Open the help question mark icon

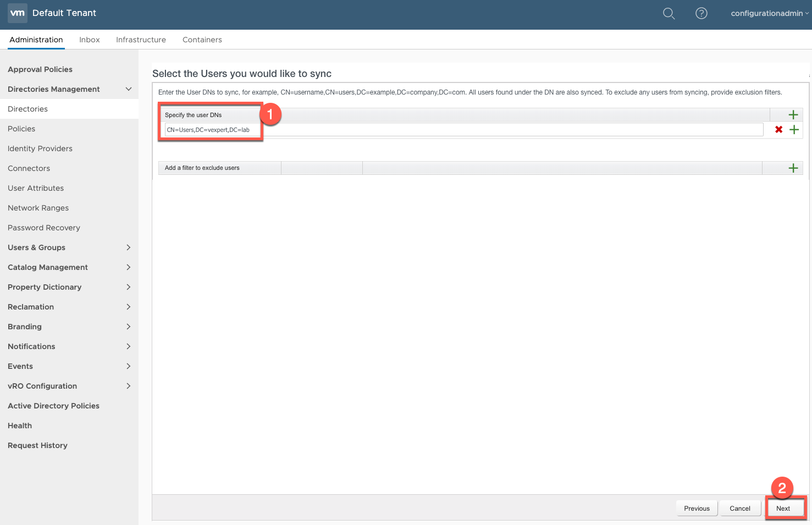[701, 13]
